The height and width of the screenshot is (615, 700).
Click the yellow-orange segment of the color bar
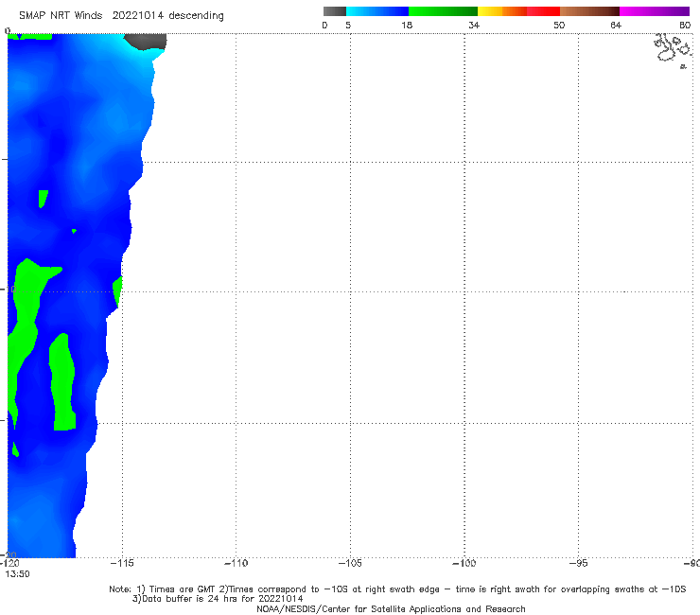click(x=502, y=11)
